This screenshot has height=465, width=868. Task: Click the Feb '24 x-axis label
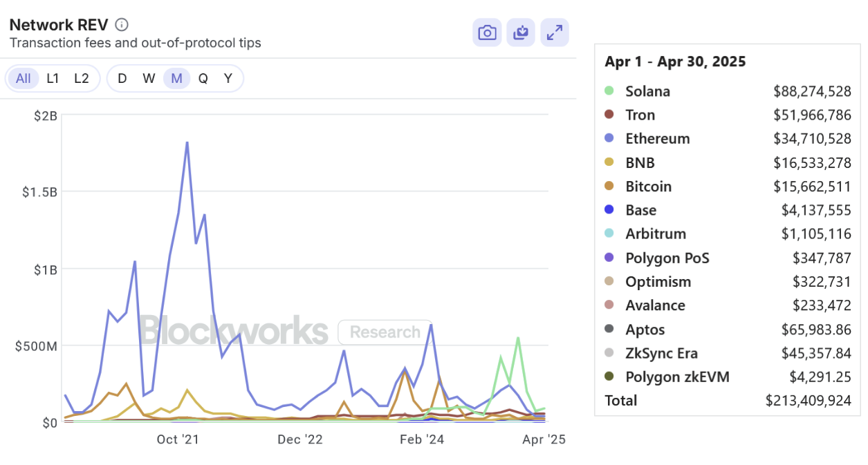pos(422,439)
